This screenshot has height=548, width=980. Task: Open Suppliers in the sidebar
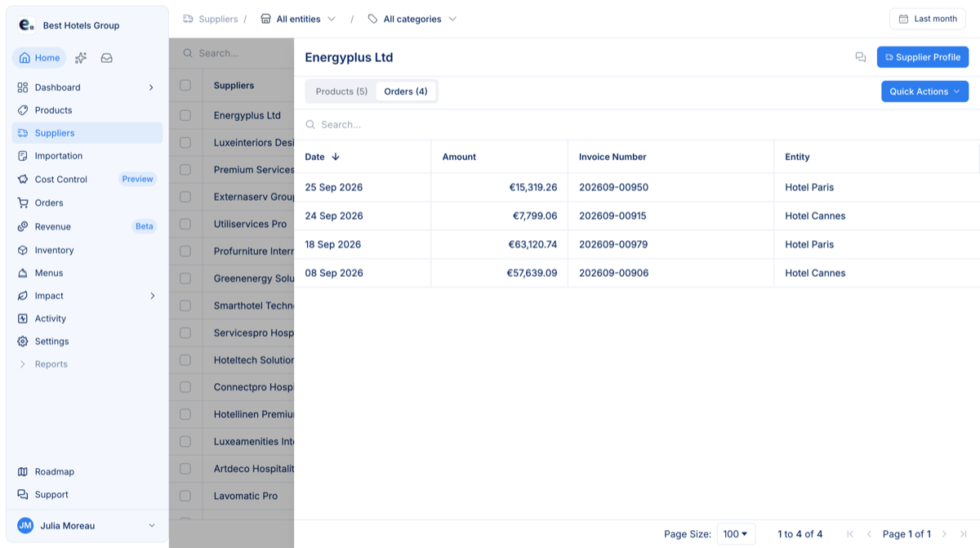[87, 133]
